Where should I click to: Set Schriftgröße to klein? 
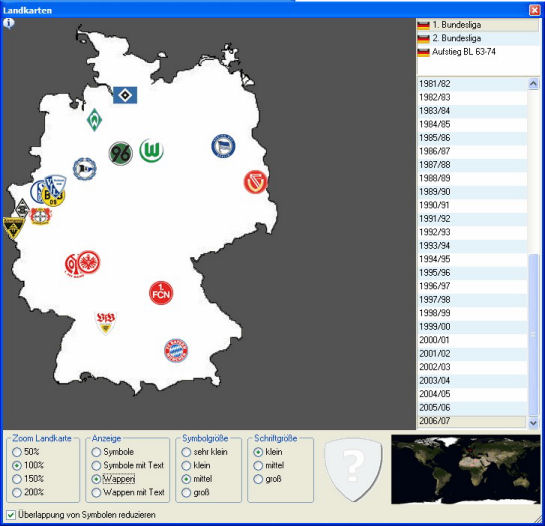(x=268, y=452)
